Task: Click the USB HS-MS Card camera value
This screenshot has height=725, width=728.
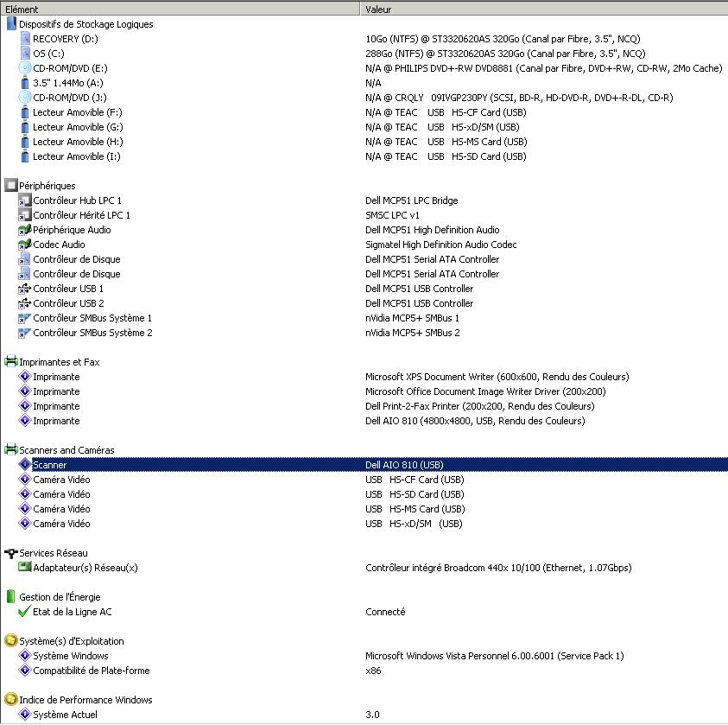Action: [415, 509]
